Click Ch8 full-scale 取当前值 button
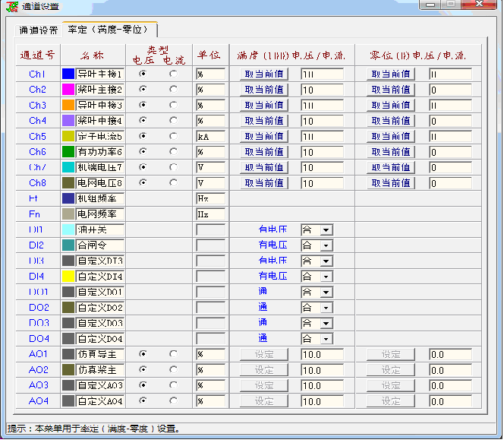This screenshot has width=504, height=443. coord(264,183)
